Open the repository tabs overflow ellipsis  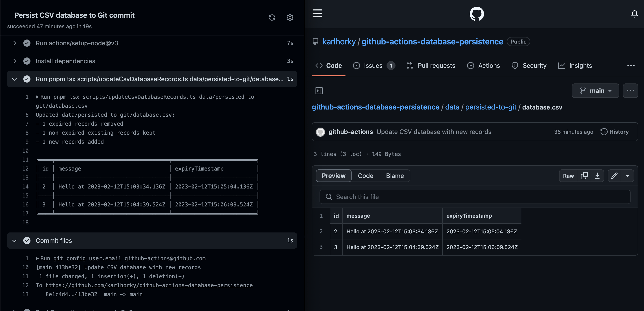click(631, 65)
